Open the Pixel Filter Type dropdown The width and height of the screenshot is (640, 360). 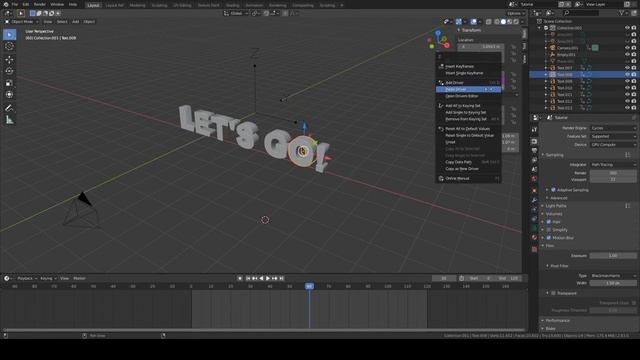tap(613, 276)
